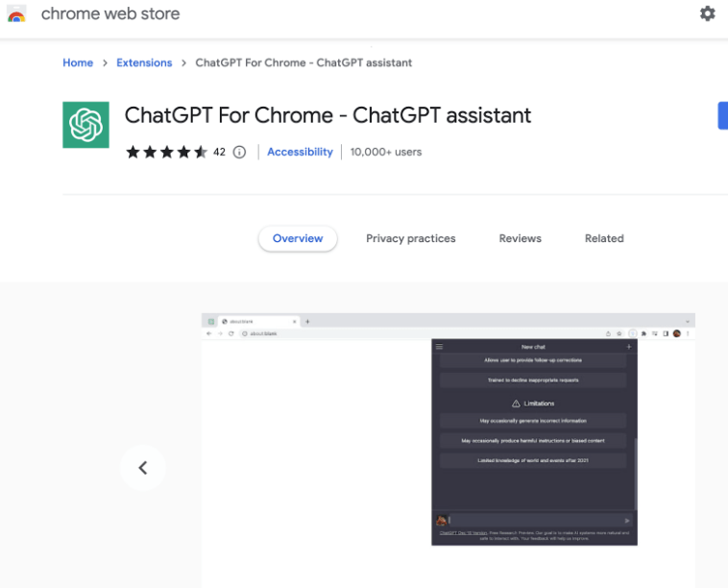Show the previous screenshot with left arrow

tap(143, 468)
